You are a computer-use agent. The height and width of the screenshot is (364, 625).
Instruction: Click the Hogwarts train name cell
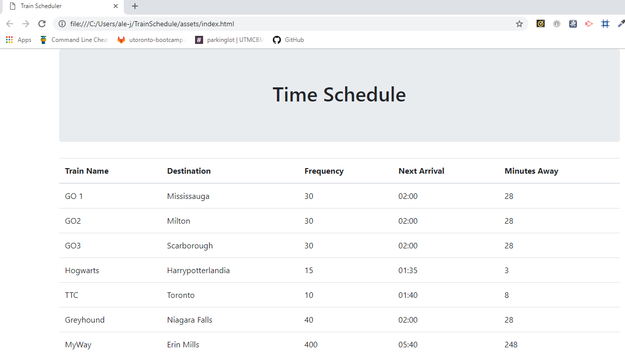pos(82,271)
